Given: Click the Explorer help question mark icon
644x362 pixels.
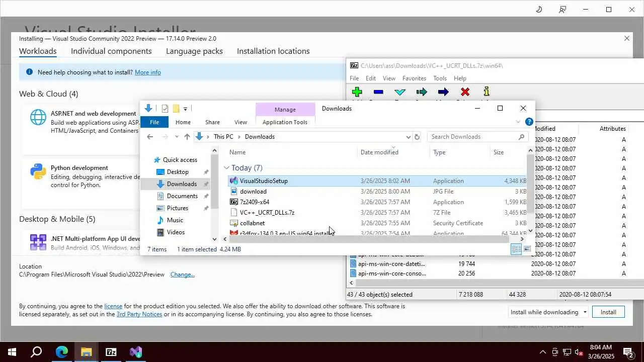Looking at the screenshot, I should 529,122.
